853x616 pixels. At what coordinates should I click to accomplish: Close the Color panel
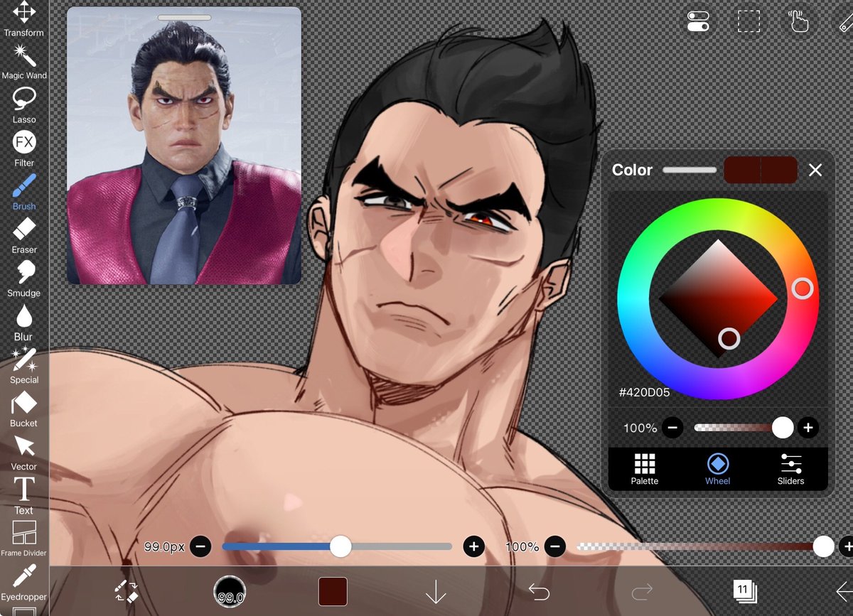coord(815,170)
